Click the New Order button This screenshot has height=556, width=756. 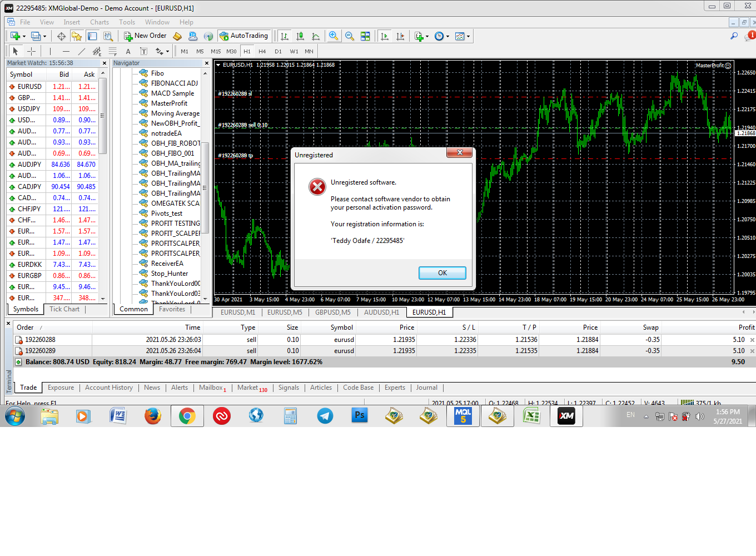click(x=145, y=36)
